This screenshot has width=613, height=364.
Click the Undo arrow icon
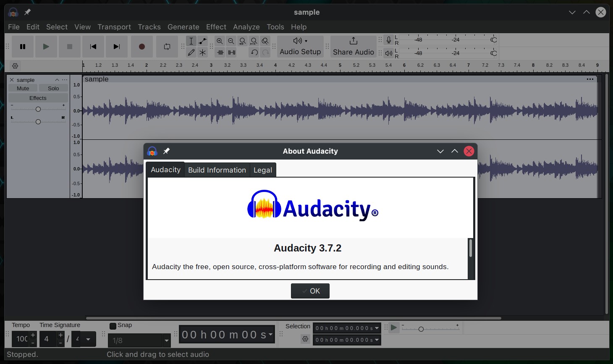pos(254,52)
